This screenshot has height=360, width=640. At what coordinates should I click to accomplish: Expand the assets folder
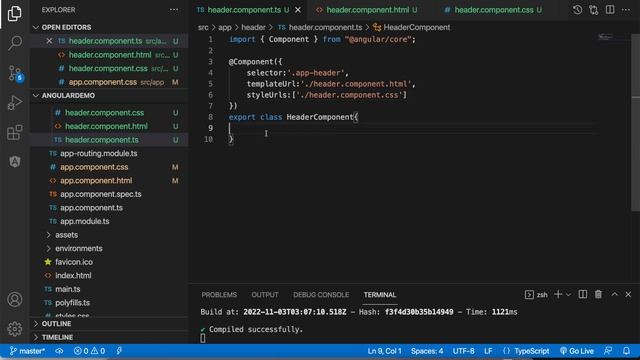click(66, 235)
